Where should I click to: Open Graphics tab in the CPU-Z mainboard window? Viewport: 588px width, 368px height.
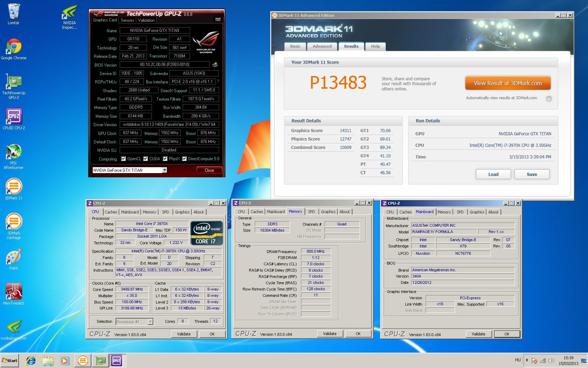[477, 212]
